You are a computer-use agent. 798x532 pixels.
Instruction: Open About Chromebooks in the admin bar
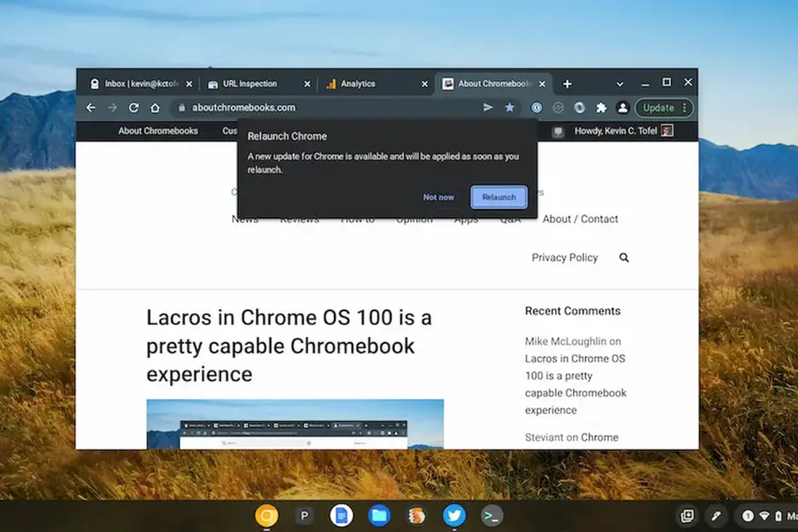click(158, 131)
